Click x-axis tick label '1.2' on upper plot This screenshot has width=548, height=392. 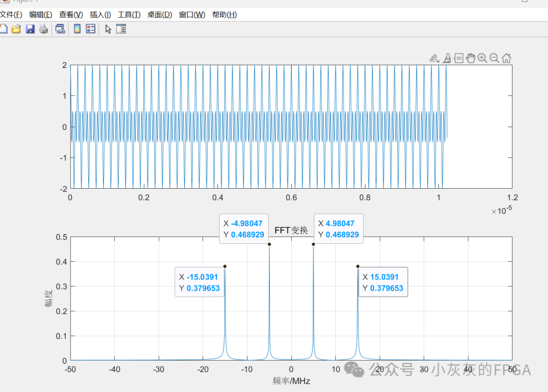[512, 197]
